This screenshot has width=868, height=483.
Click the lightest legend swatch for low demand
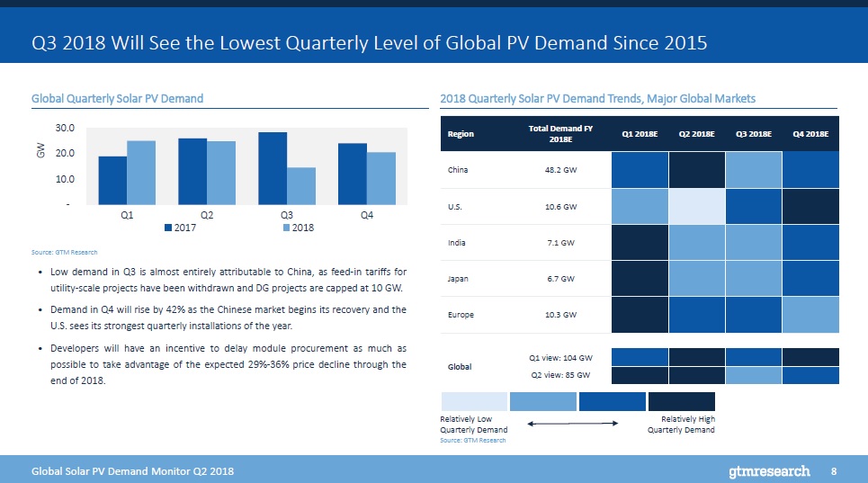coord(474,402)
